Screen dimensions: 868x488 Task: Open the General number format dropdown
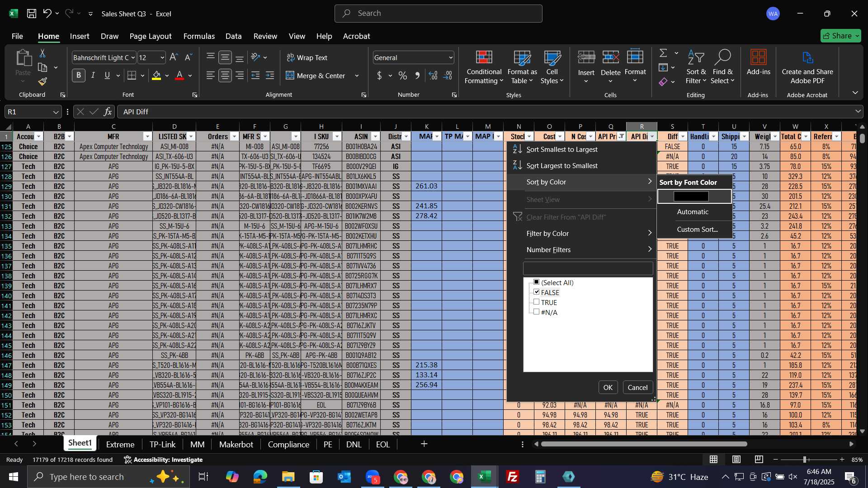point(451,57)
